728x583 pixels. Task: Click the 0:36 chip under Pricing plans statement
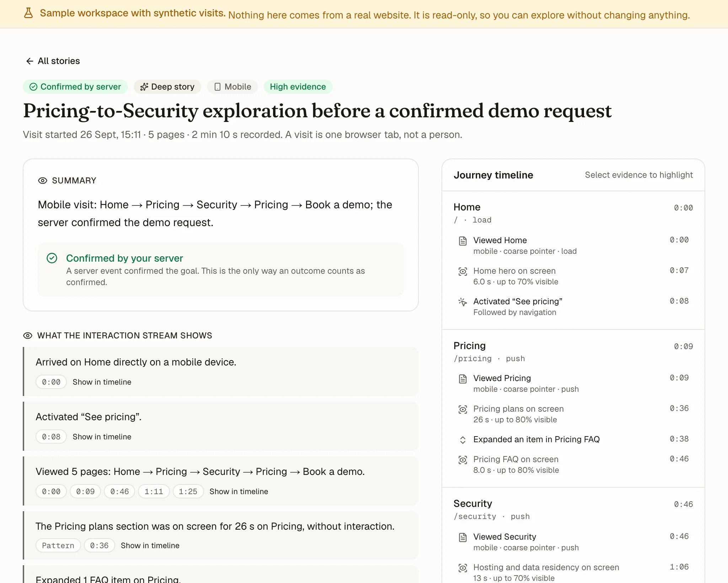point(99,545)
